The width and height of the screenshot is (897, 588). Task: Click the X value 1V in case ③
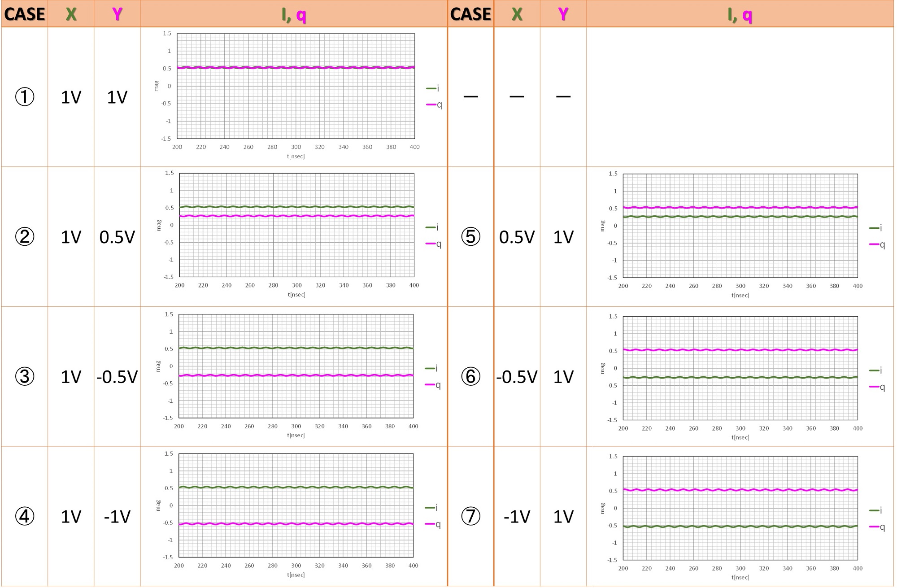coord(71,377)
